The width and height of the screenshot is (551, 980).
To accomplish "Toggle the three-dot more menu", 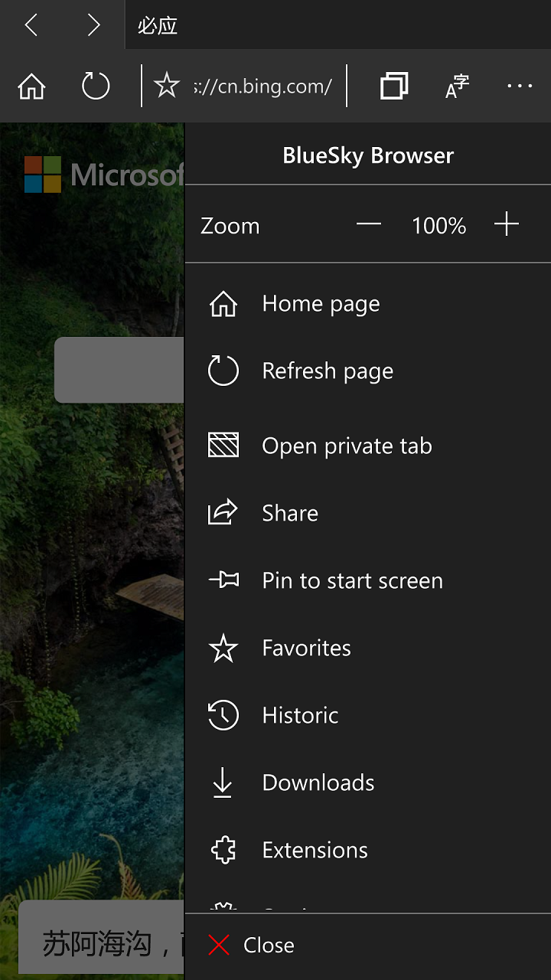I will click(x=520, y=86).
